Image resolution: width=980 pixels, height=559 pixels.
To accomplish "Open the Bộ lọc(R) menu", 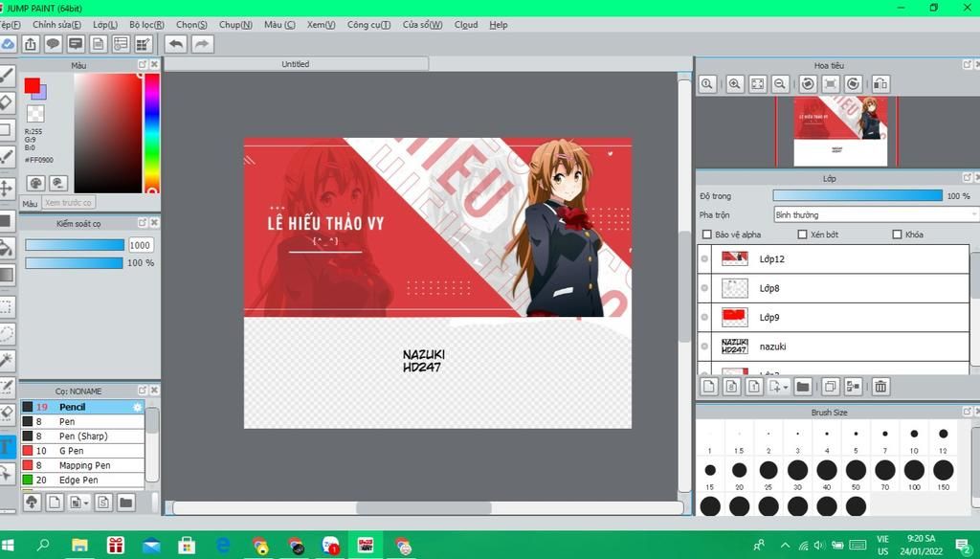I will [x=146, y=24].
